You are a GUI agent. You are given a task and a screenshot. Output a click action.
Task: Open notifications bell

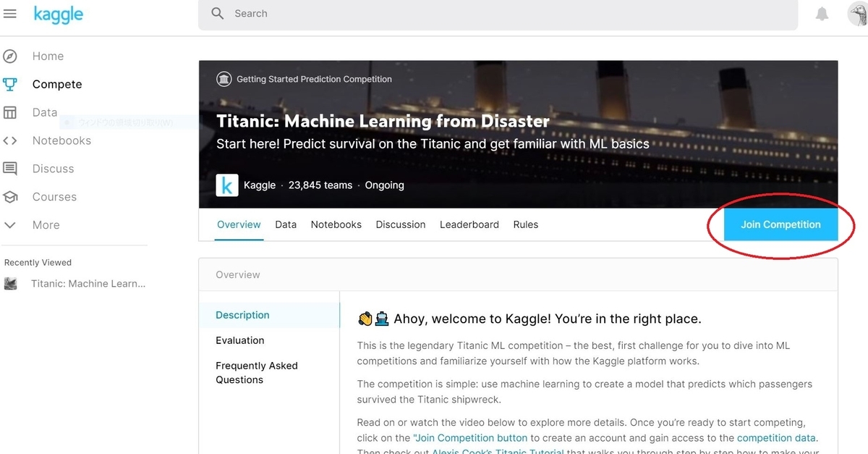pyautogui.click(x=822, y=14)
